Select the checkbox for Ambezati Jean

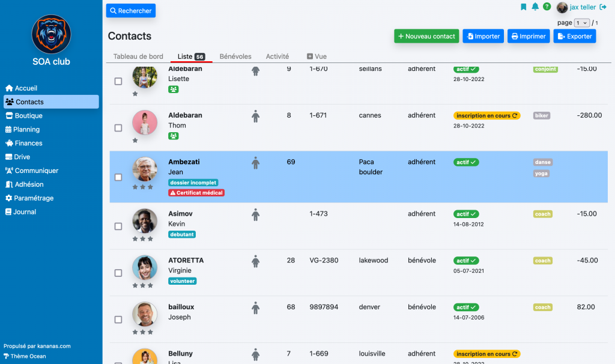point(118,177)
